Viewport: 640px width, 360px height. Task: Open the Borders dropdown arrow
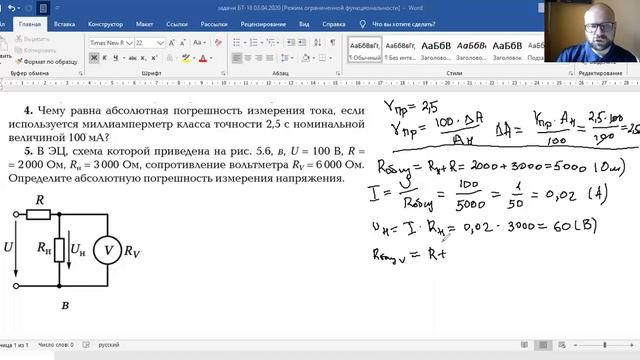pos(330,58)
